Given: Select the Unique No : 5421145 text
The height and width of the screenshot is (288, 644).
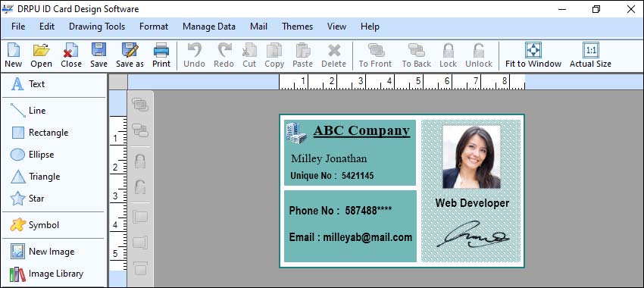Looking at the screenshot, I should coord(333,176).
